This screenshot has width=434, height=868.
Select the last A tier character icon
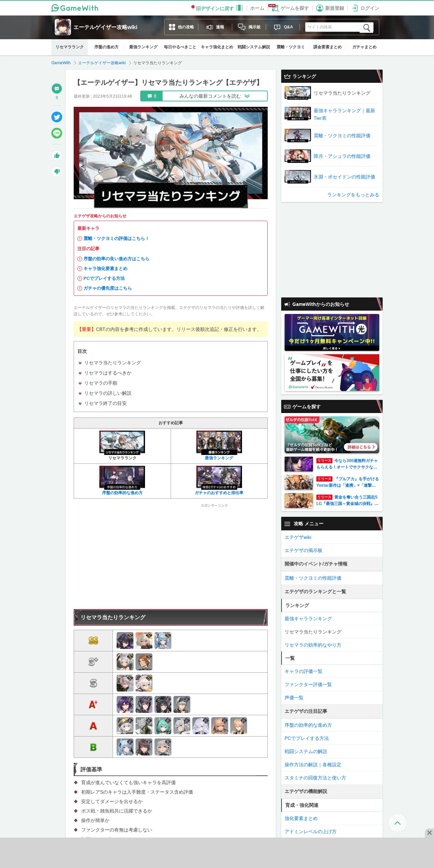tap(239, 726)
